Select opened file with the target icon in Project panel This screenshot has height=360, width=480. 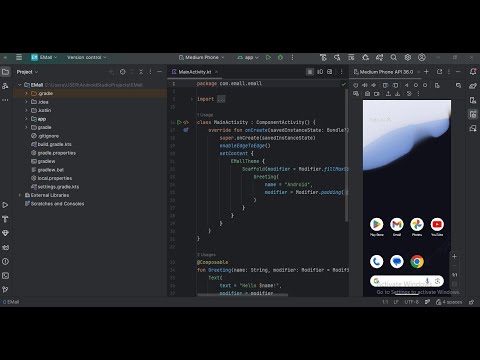coord(123,72)
